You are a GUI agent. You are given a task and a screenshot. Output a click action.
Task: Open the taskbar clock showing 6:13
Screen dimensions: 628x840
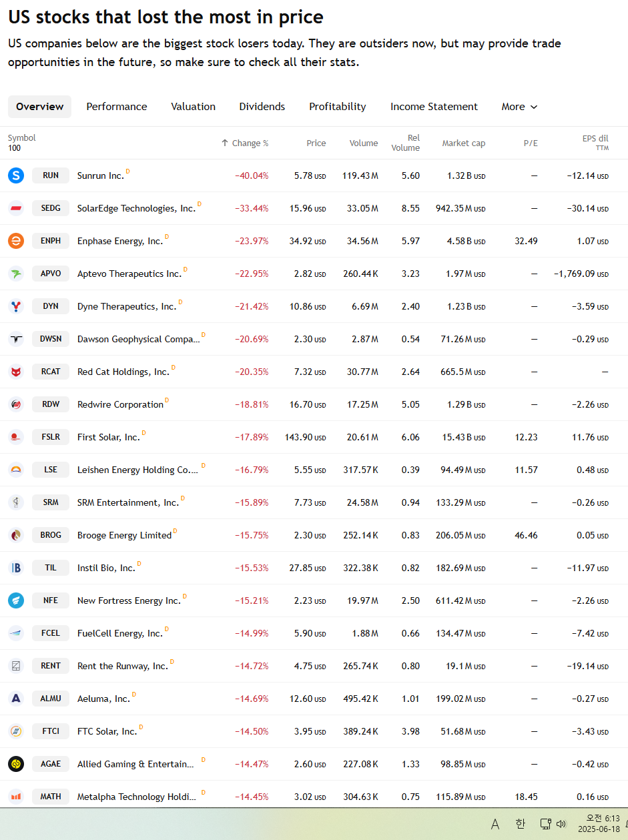pos(599,824)
